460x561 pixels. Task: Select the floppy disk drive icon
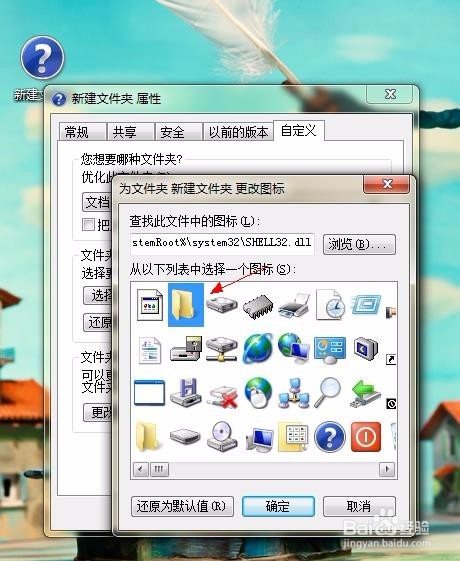(x=186, y=349)
